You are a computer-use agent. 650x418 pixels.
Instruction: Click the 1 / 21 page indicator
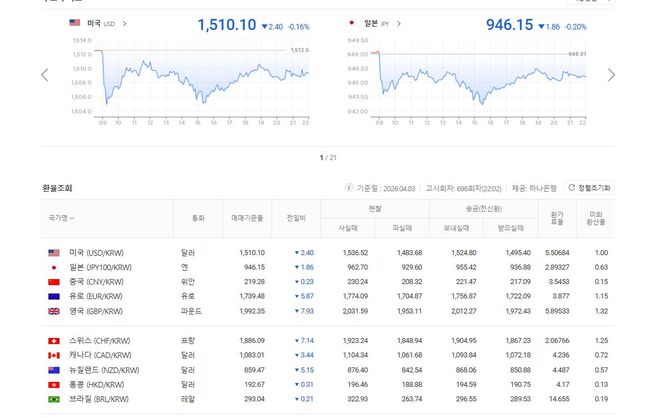[325, 157]
